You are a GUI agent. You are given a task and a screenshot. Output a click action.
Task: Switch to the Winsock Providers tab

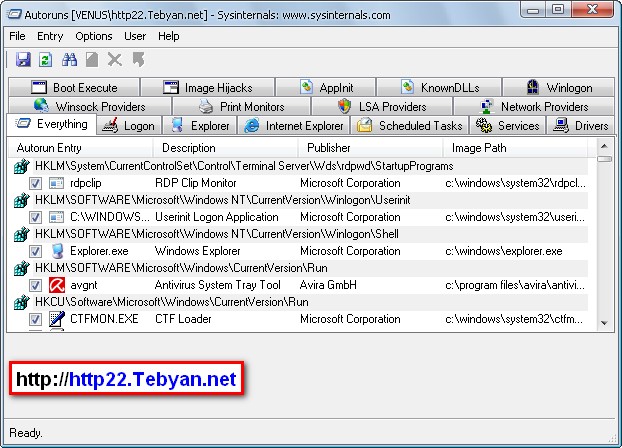(90, 106)
